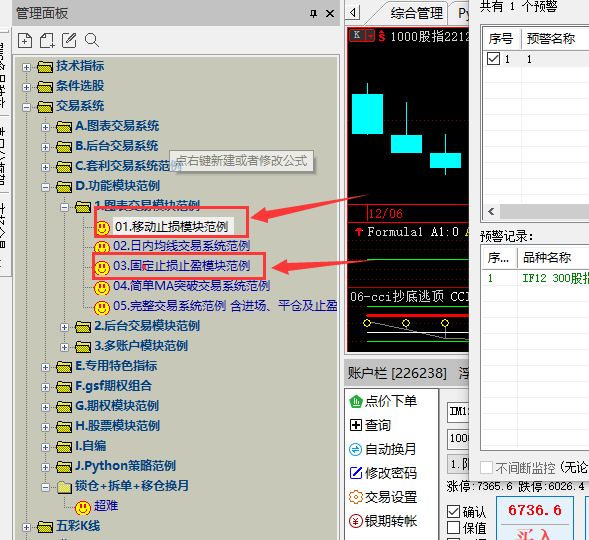The height and width of the screenshot is (540, 589).
Task: Expand the 技术指标 folder
Action: pyautogui.click(x=26, y=67)
